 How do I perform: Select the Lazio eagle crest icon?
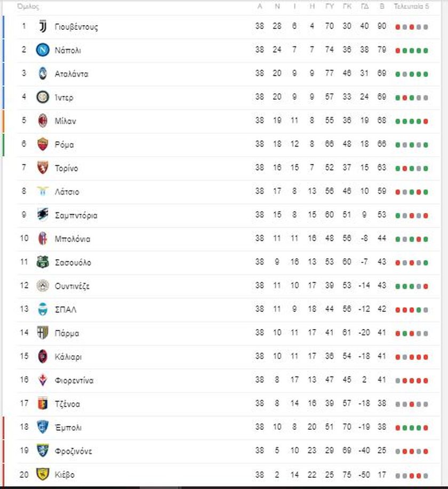(x=43, y=191)
